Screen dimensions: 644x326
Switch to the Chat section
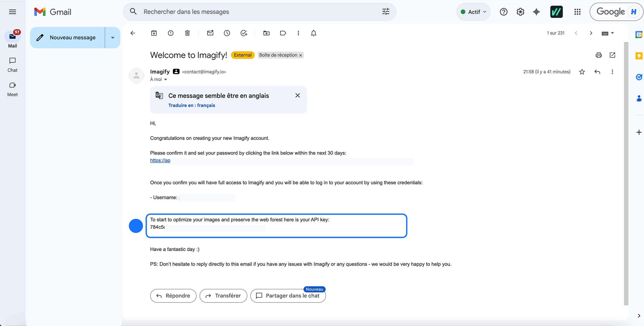(x=12, y=64)
